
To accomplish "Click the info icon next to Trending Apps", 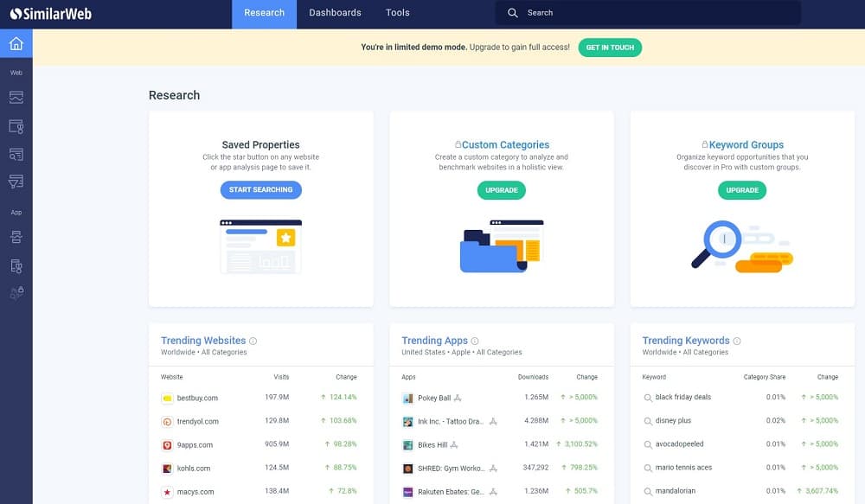I will 474,341.
